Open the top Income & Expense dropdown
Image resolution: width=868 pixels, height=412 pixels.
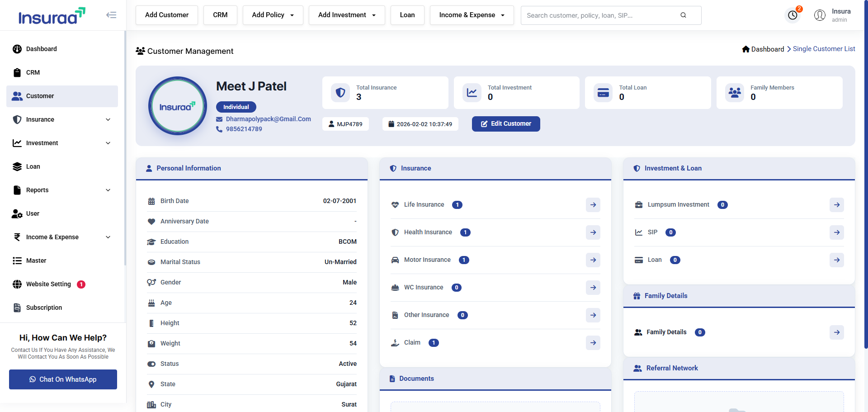tap(472, 15)
